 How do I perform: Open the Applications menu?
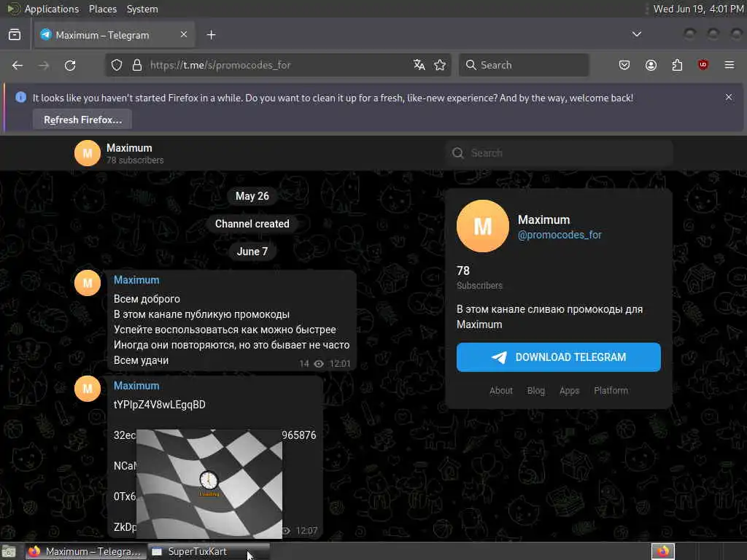(52, 9)
